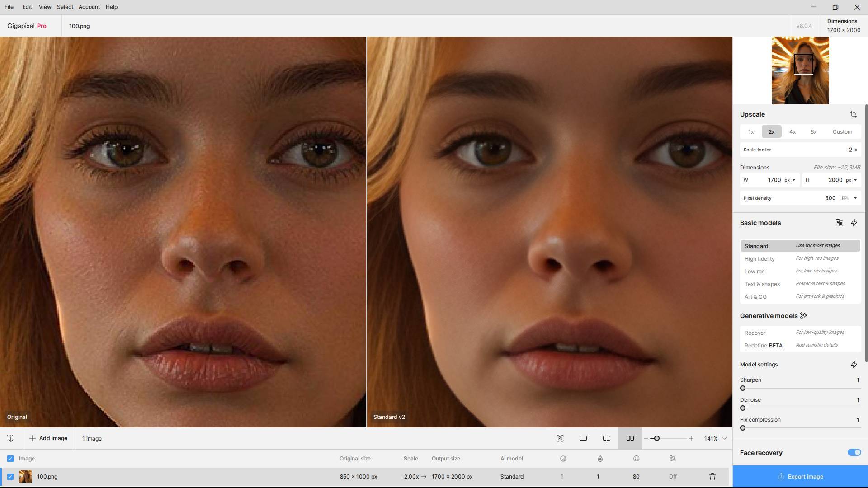Delete 100.png with the trash icon
The height and width of the screenshot is (488, 868).
point(712,477)
